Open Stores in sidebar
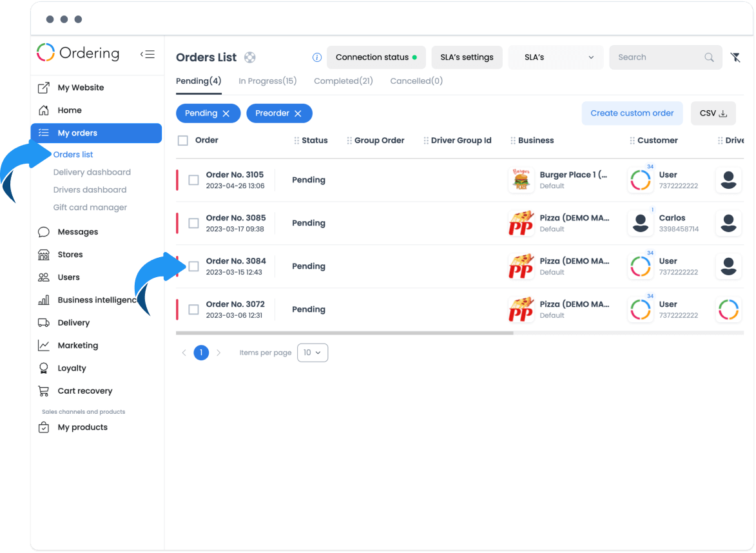This screenshot has height=553, width=756. coord(97,255)
